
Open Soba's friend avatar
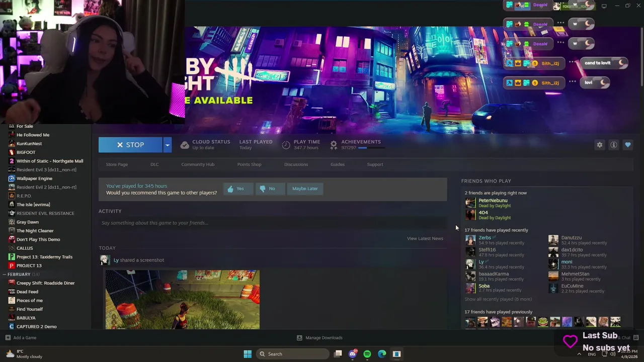[470, 288]
